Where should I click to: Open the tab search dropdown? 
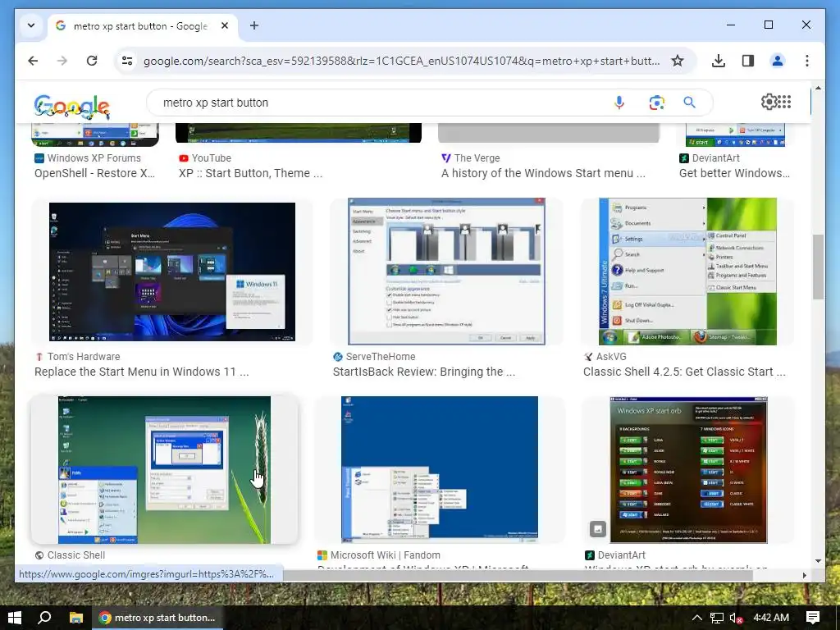click(x=31, y=25)
